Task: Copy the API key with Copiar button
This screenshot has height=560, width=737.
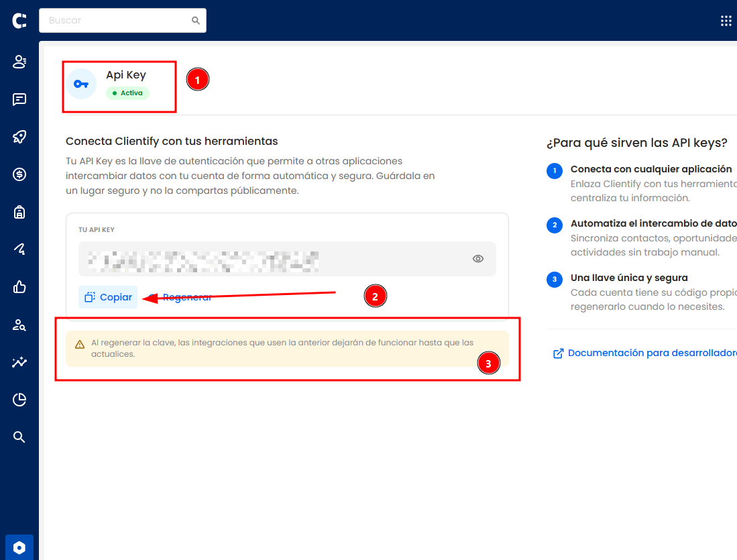Action: 108,297
